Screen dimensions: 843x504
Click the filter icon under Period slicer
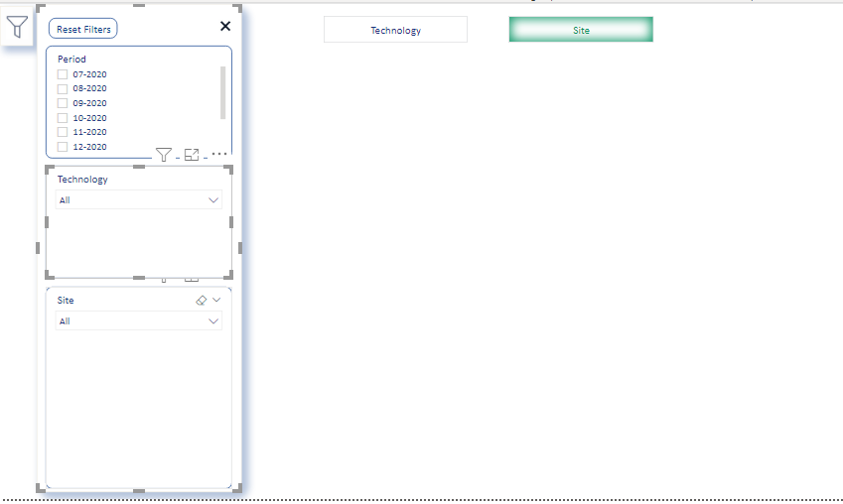pos(164,155)
